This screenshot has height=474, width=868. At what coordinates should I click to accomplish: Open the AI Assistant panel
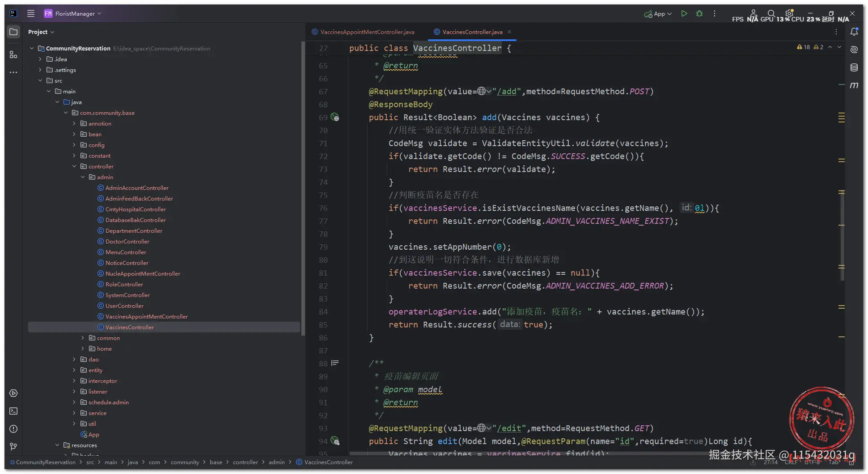854,50
